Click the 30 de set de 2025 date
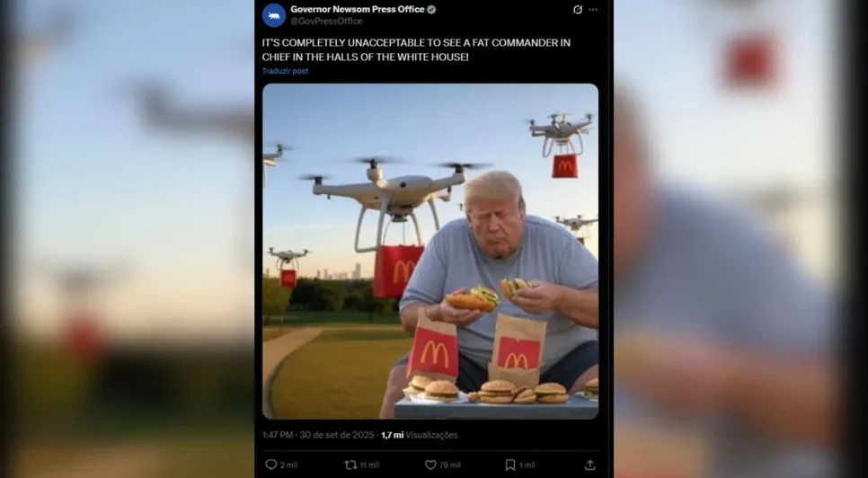Viewport: 868px width, 478px height. (337, 435)
